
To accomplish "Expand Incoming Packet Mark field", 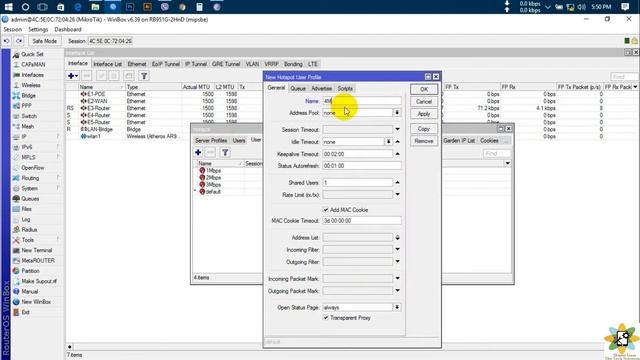I will coord(397,278).
